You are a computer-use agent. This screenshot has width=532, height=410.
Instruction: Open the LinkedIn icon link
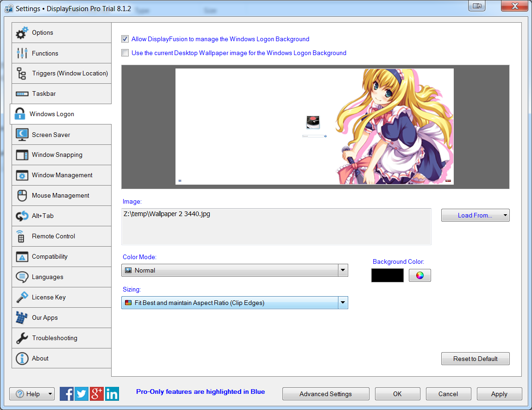click(x=112, y=394)
